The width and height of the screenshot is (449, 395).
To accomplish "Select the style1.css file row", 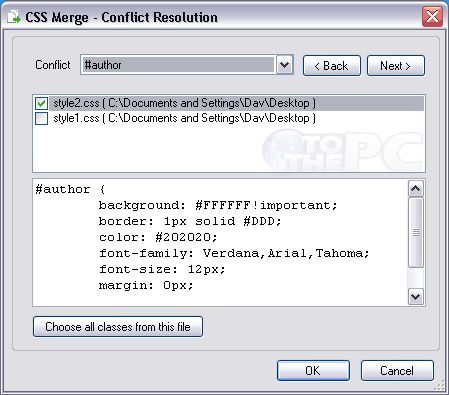I will coord(229,118).
